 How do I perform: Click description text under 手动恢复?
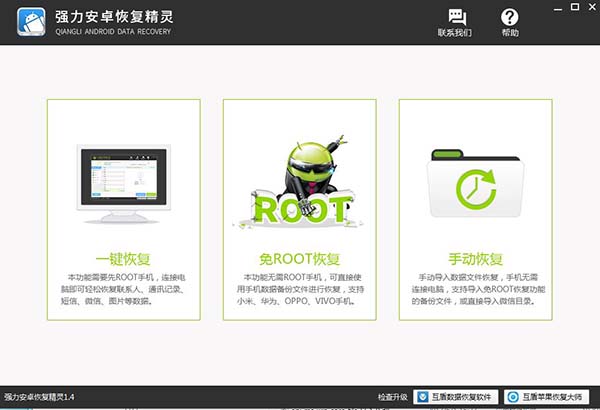pos(478,289)
